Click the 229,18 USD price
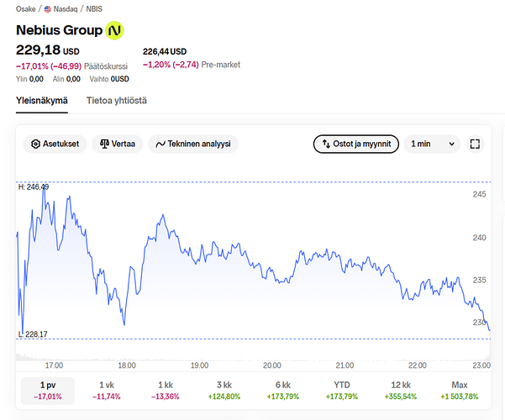 click(48, 50)
